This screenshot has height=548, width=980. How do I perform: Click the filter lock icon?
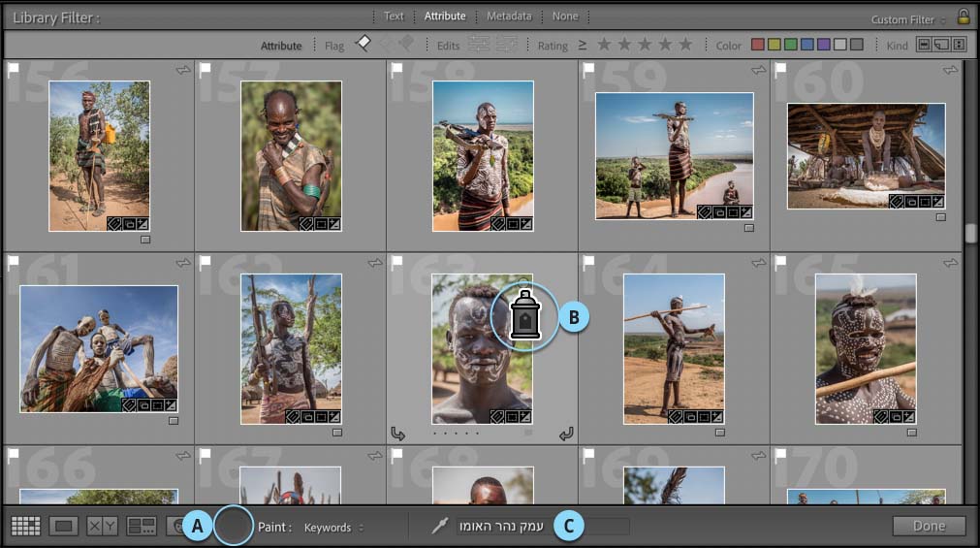[964, 16]
